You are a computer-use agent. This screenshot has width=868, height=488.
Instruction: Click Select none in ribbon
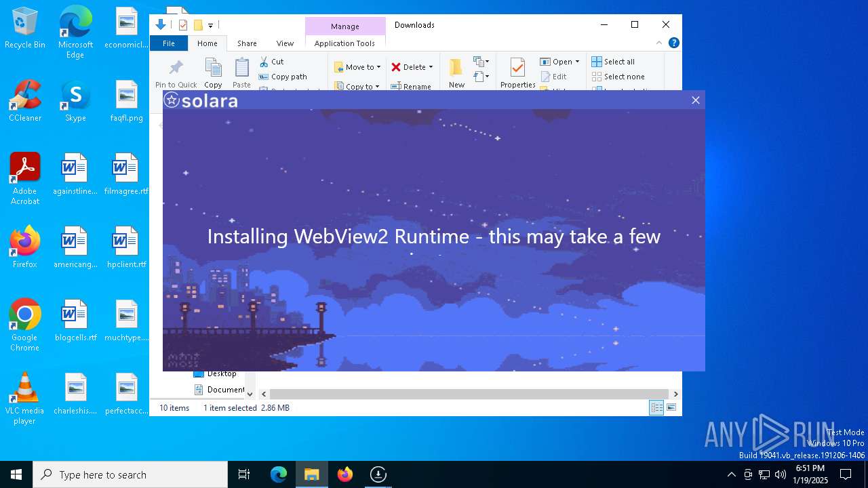click(618, 77)
